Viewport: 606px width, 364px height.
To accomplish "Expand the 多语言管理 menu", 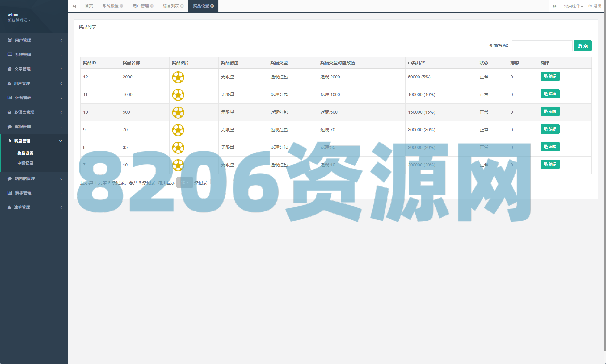I will click(34, 112).
